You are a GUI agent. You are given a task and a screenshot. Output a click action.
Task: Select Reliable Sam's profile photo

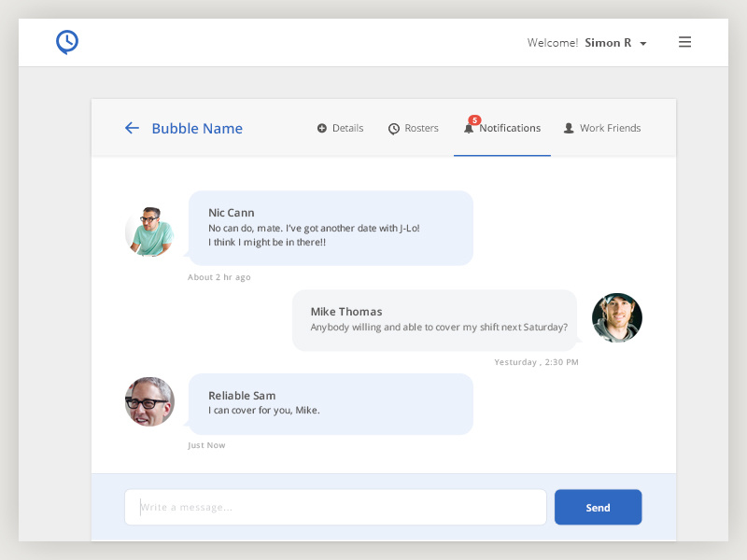pos(149,401)
